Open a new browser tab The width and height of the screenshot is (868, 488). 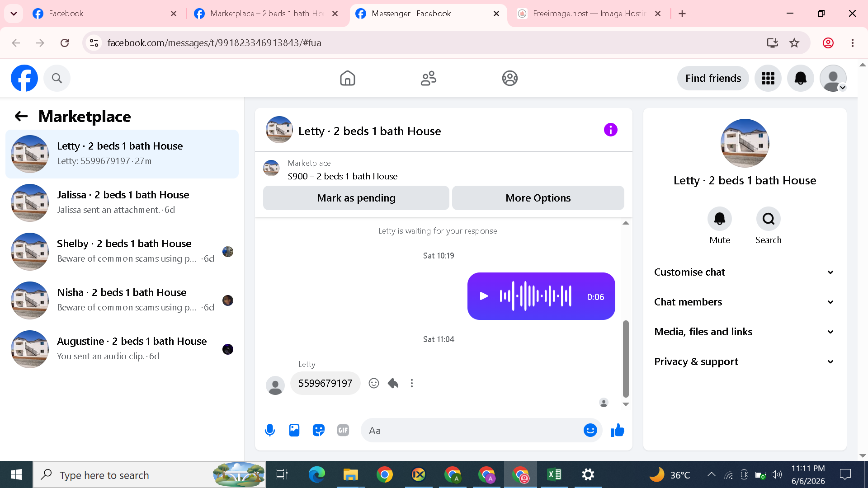(x=682, y=14)
